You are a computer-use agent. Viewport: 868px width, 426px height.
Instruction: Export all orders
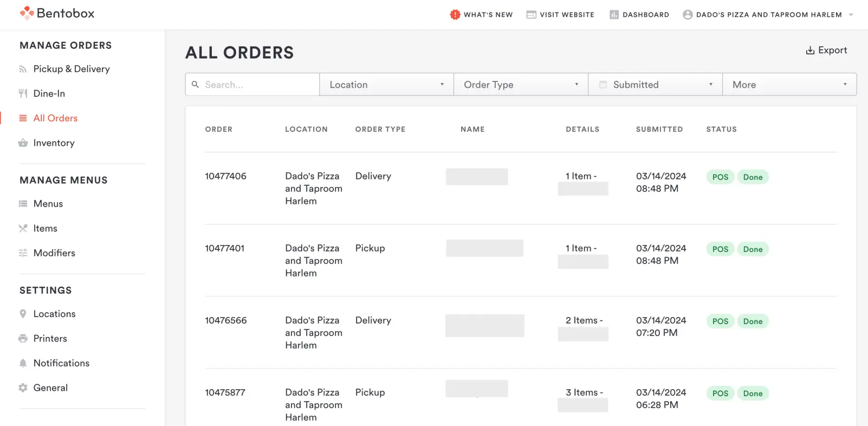pyautogui.click(x=826, y=50)
